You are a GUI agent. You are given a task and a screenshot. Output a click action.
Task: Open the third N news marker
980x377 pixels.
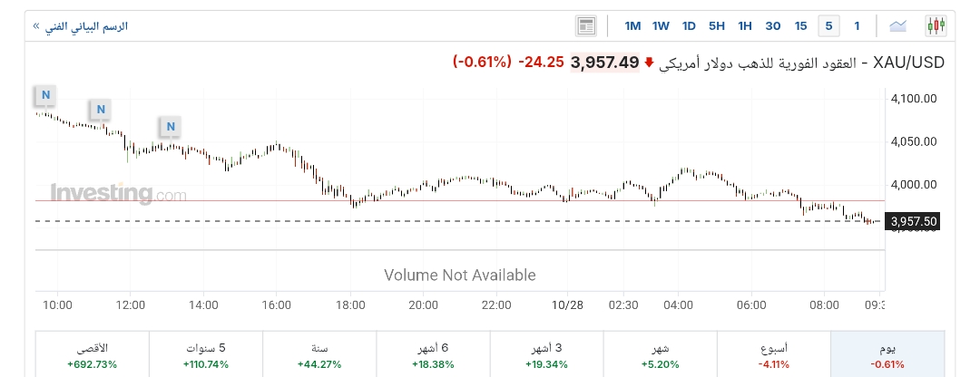coord(169,126)
